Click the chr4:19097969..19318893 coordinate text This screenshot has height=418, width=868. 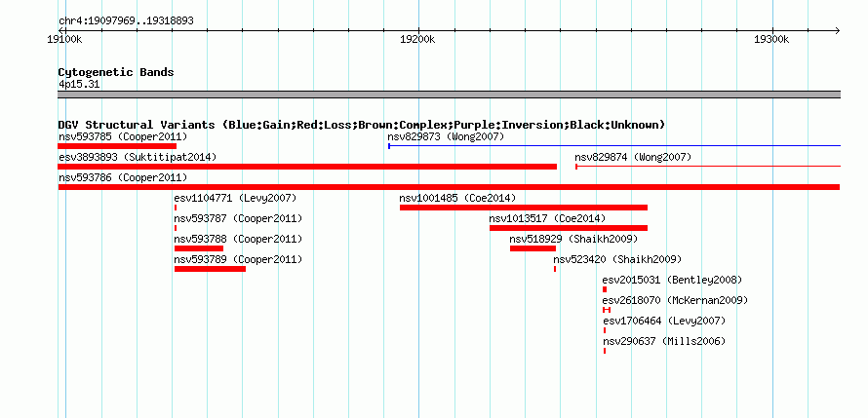[126, 21]
